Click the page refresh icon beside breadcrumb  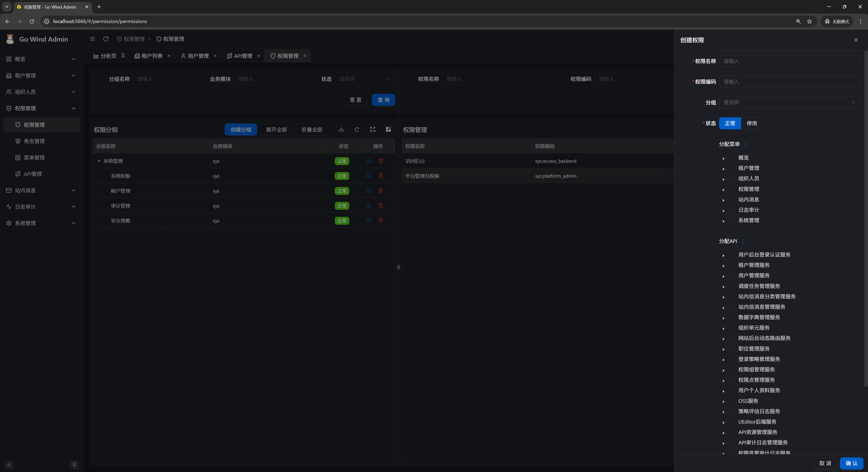coord(106,39)
